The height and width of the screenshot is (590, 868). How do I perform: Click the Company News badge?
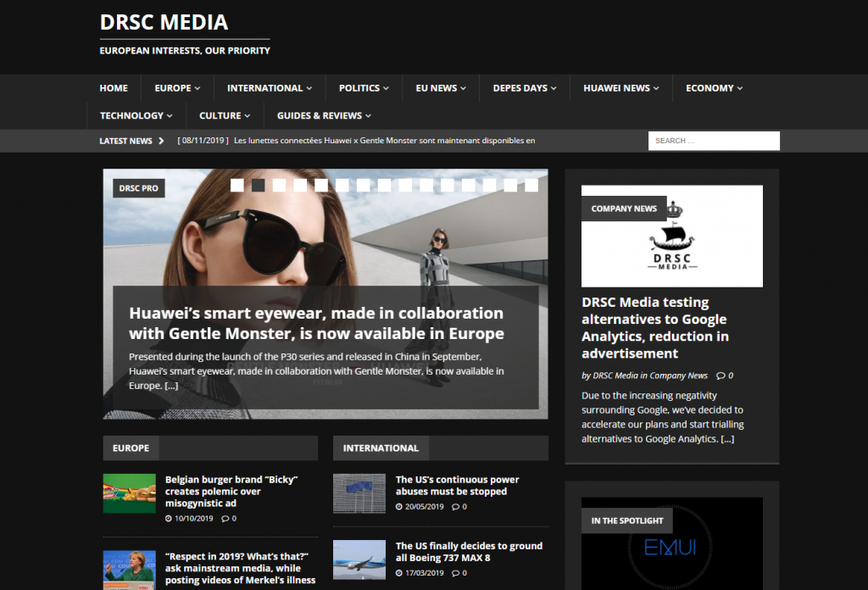tap(624, 209)
